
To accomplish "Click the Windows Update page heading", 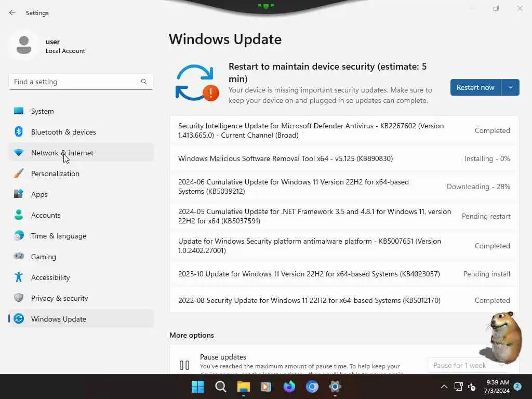I will [x=225, y=39].
